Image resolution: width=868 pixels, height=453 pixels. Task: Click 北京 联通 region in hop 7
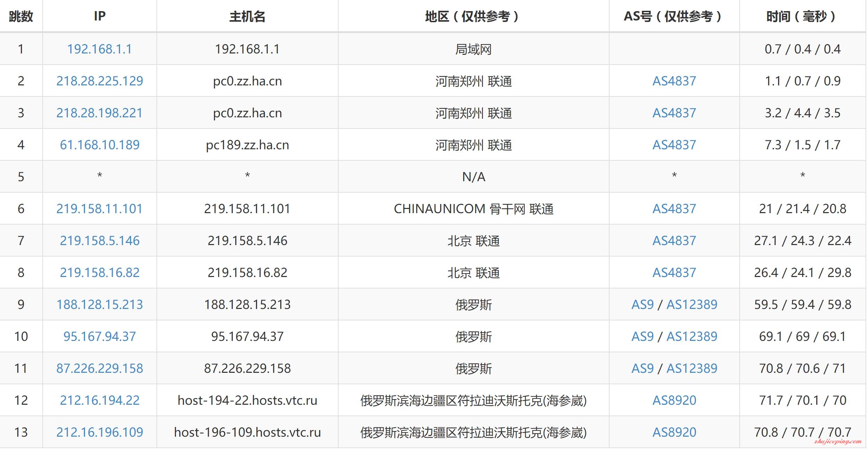473,241
